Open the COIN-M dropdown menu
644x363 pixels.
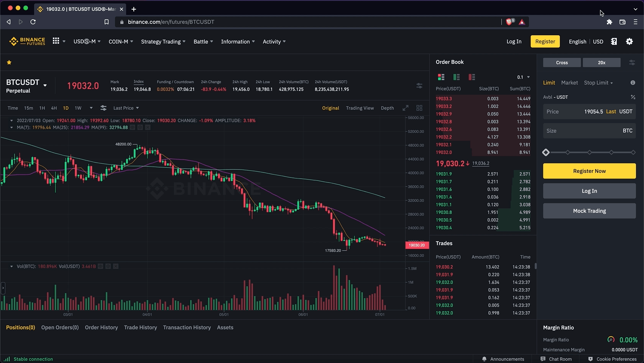(121, 41)
